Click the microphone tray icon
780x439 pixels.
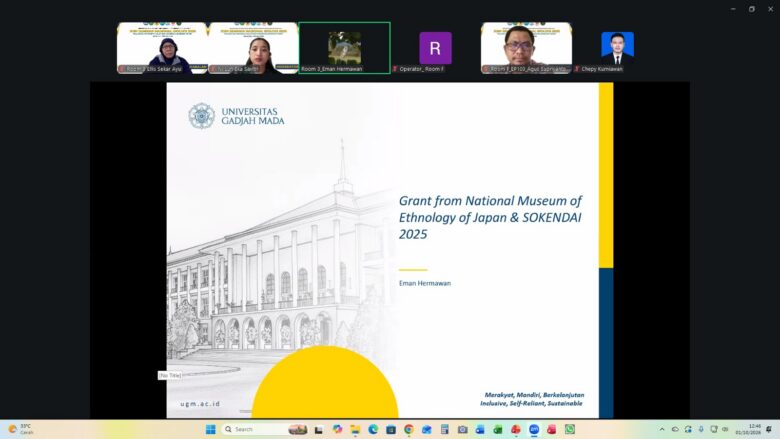pyautogui.click(x=701, y=429)
